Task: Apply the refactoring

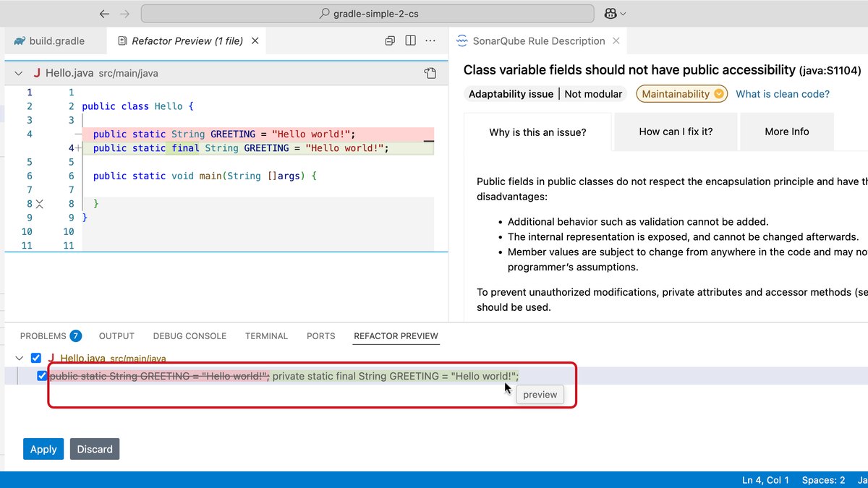Action: coord(43,449)
